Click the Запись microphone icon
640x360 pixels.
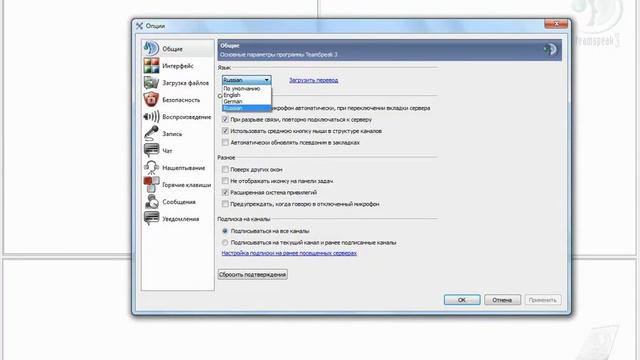tap(151, 133)
